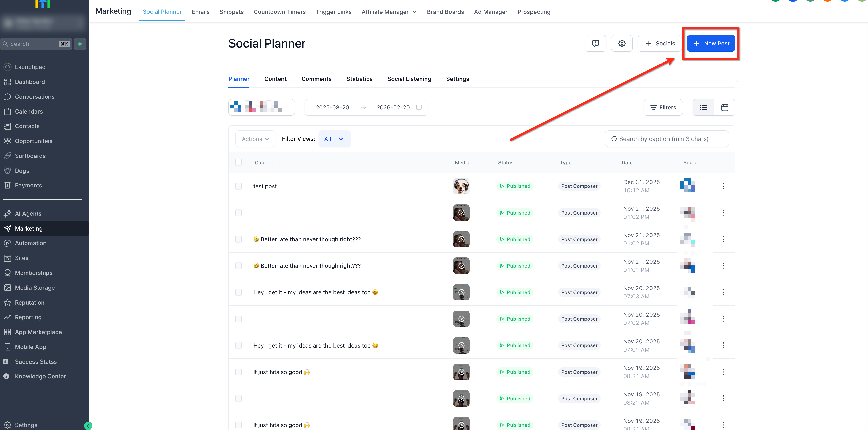Viewport: 868px width, 430px height.
Task: Open the Social Planner settings gear icon
Action: (622, 43)
